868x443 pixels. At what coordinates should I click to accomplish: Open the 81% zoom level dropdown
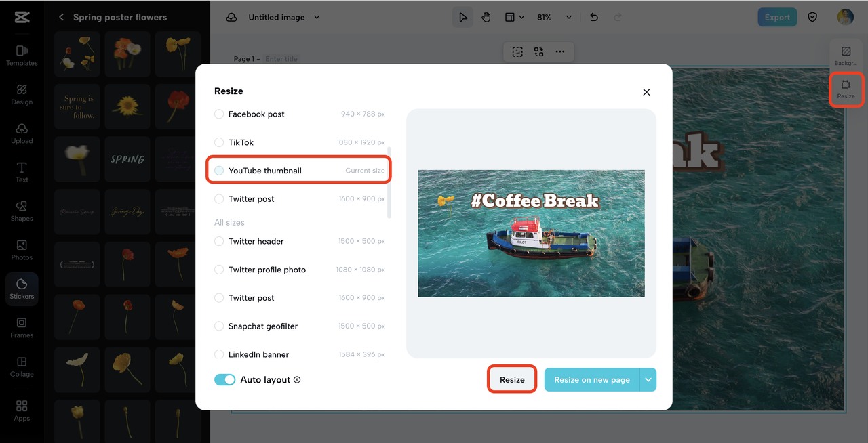tap(554, 17)
